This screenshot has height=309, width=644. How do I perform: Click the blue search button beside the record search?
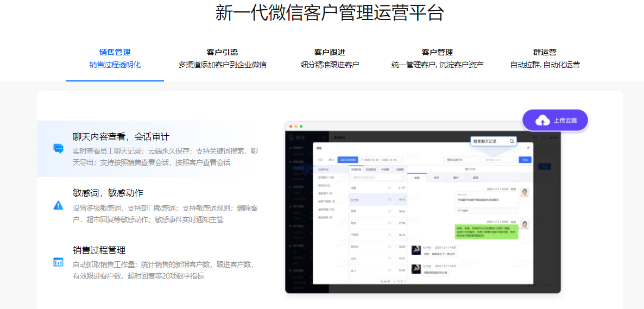(x=525, y=160)
